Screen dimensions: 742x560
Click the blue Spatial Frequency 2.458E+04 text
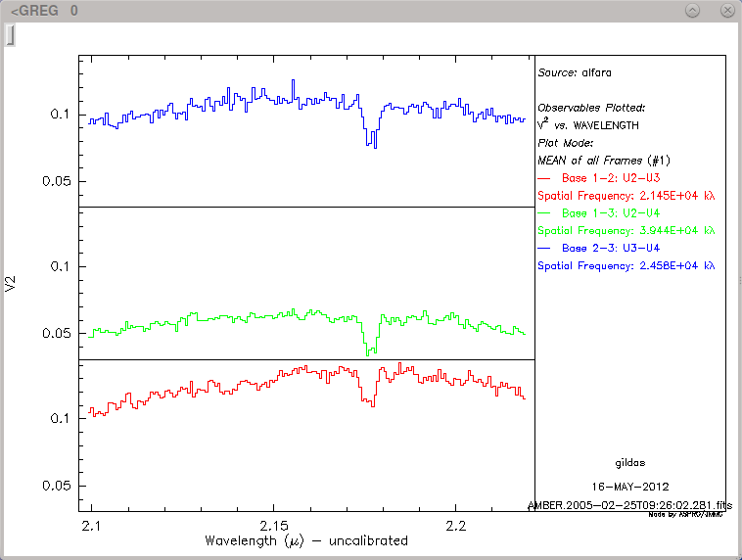626,266
